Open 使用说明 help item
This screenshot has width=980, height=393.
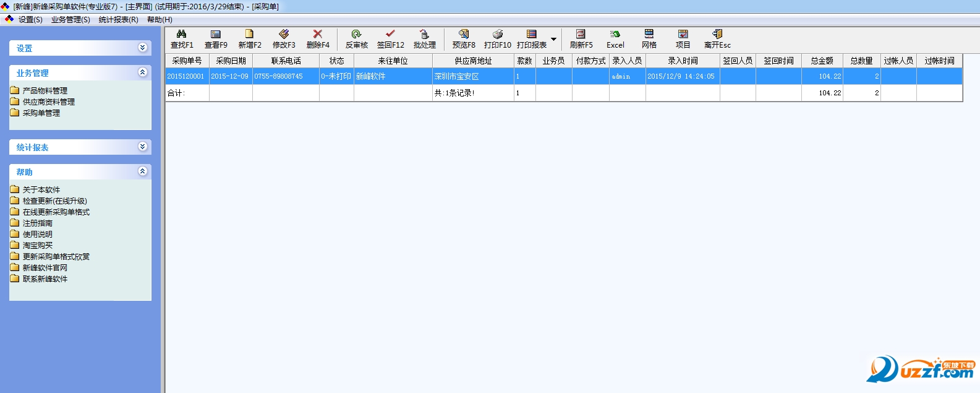(38, 235)
